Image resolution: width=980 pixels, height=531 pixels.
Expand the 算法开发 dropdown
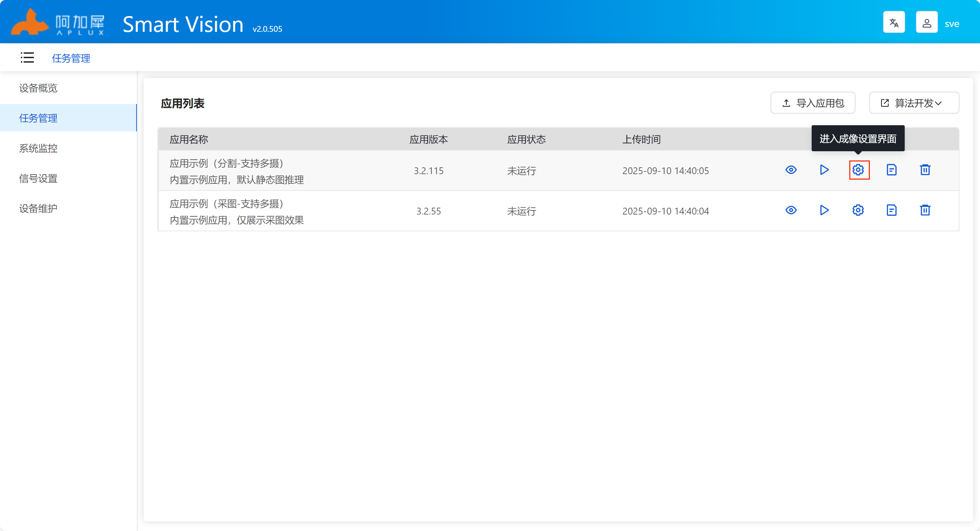click(914, 103)
